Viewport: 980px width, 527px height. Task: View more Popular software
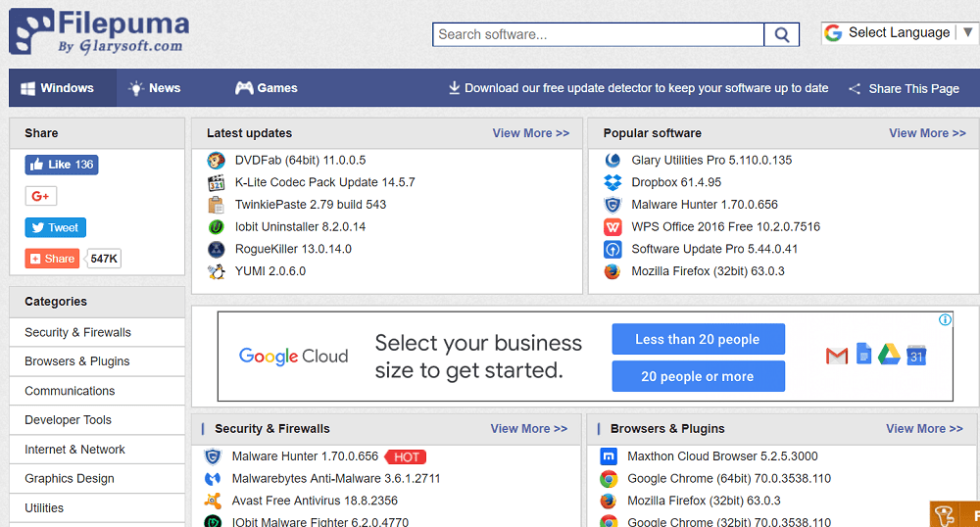927,133
